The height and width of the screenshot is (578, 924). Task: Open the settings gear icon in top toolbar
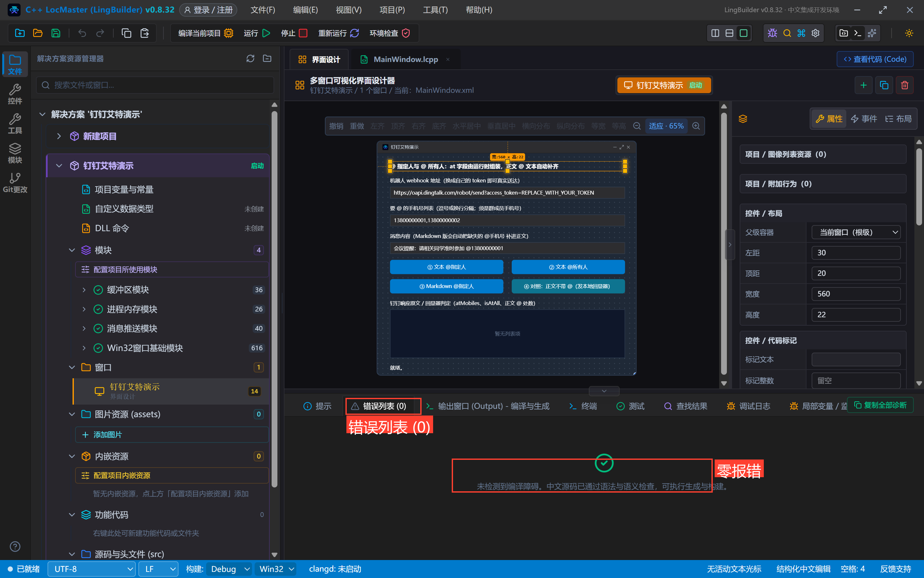point(815,33)
